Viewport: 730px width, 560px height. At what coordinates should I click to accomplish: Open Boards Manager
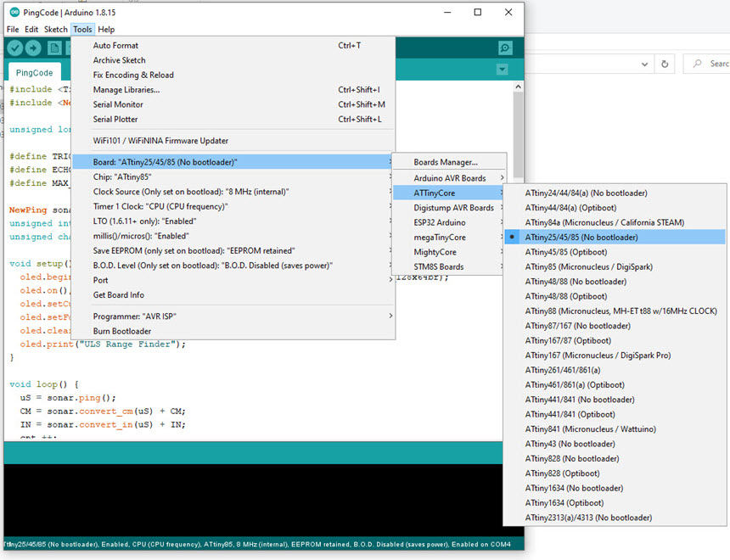click(445, 162)
